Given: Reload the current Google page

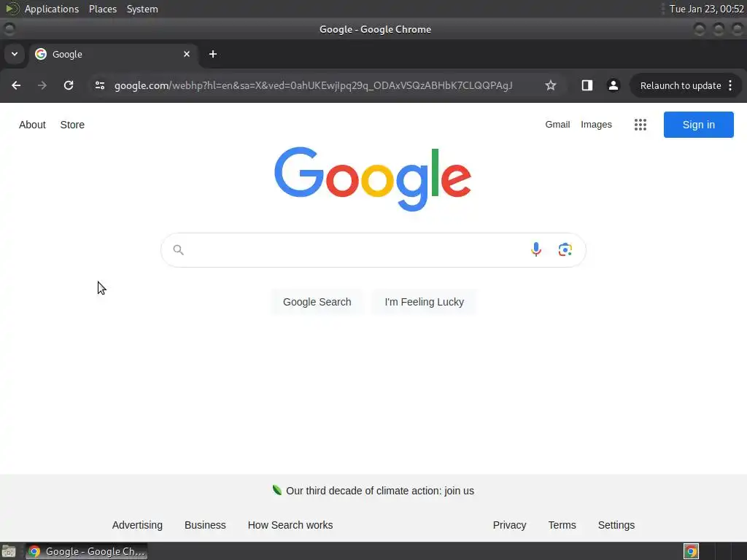Looking at the screenshot, I should pyautogui.click(x=69, y=85).
